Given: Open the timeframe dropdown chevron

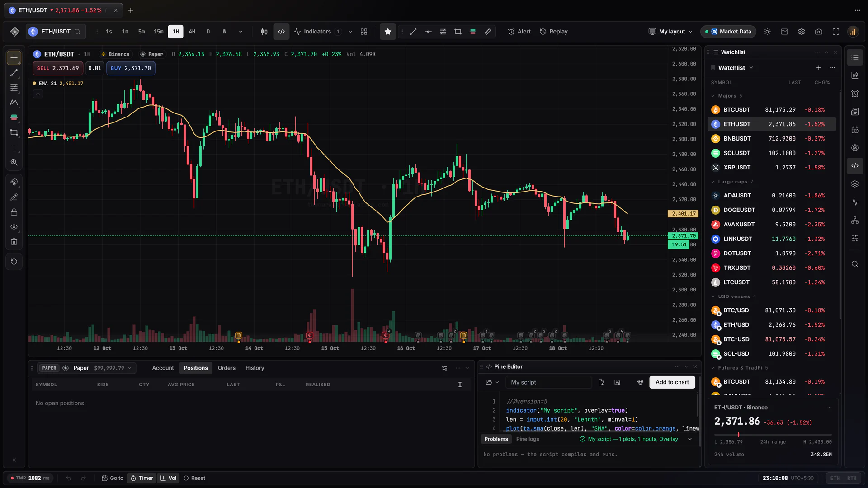Looking at the screenshot, I should (x=241, y=32).
